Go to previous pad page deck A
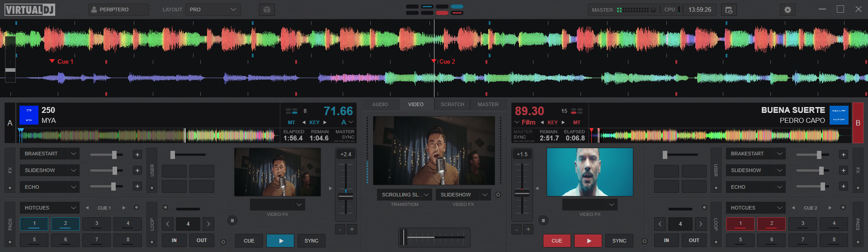This screenshot has height=252, width=868. [x=87, y=208]
